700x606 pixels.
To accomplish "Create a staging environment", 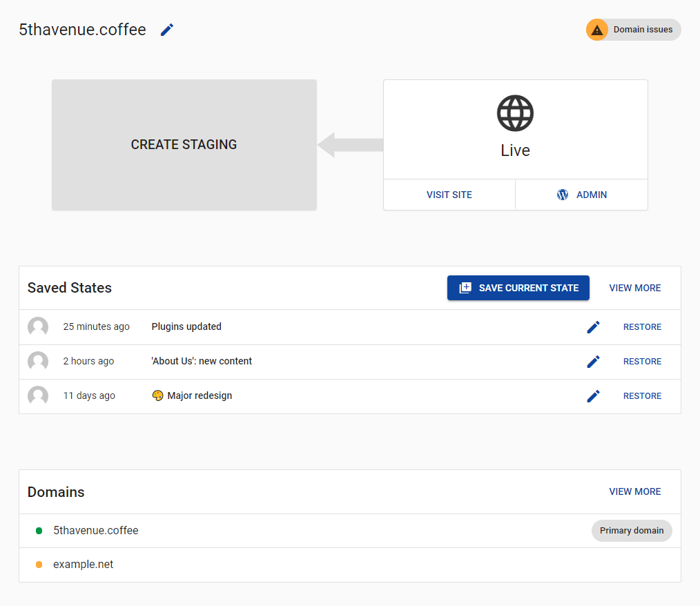I will [x=184, y=145].
